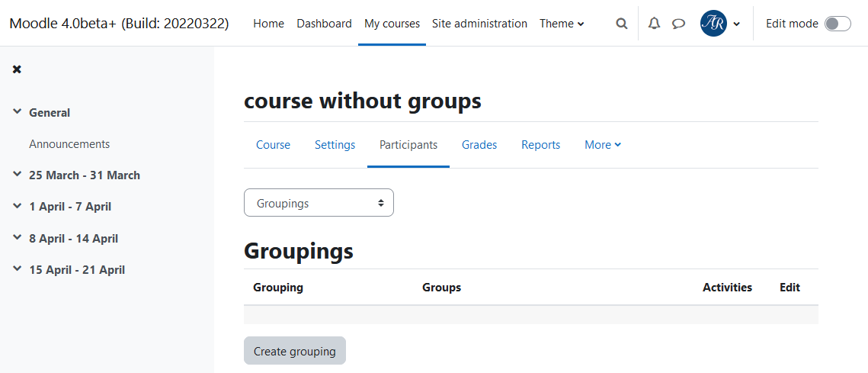Image resolution: width=868 pixels, height=373 pixels.
Task: Toggle Edit mode switch
Action: pos(838,24)
